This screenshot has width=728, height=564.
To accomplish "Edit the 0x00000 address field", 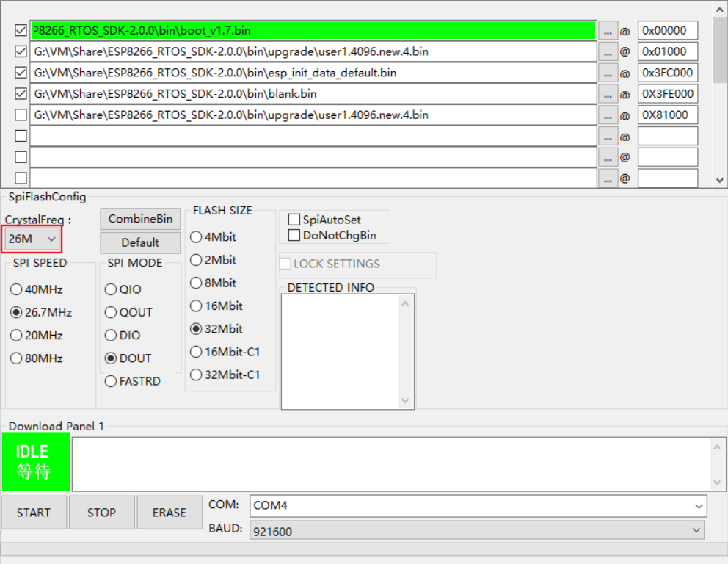I will coord(668,31).
